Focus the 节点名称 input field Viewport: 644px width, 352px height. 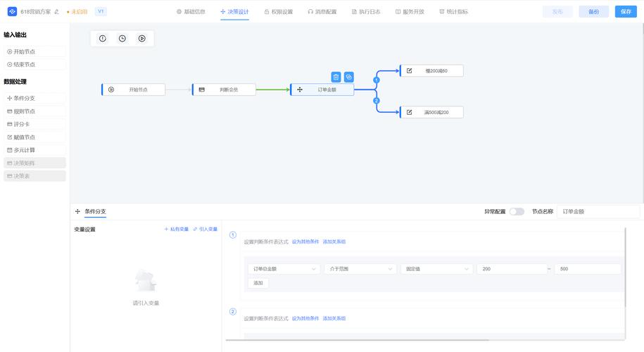click(x=598, y=211)
